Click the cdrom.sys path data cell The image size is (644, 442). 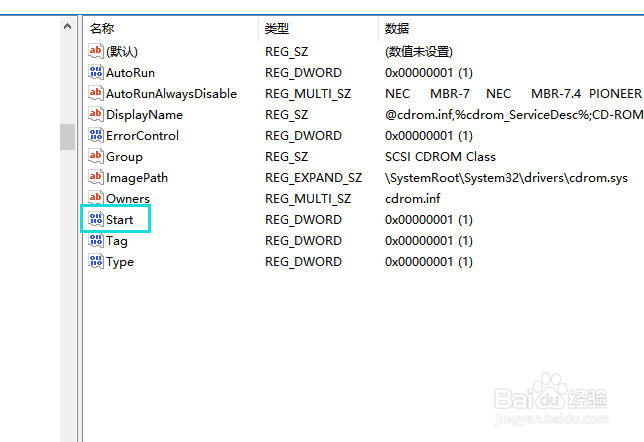click(506, 178)
